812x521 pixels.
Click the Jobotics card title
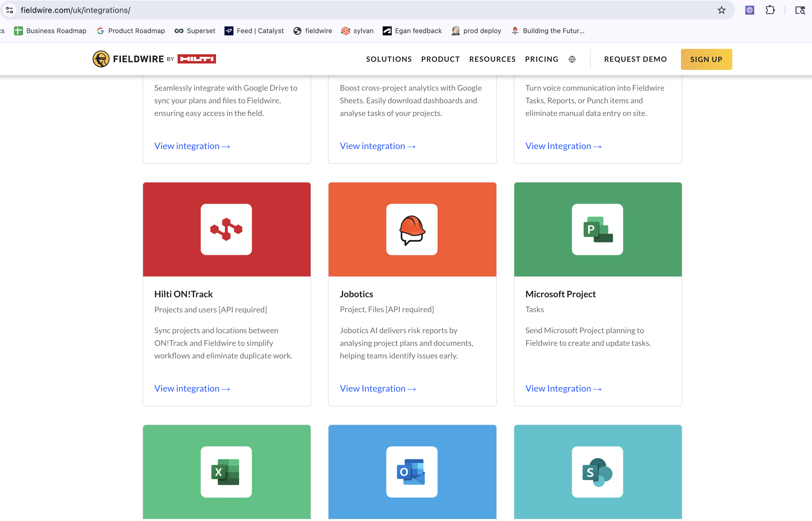click(356, 294)
